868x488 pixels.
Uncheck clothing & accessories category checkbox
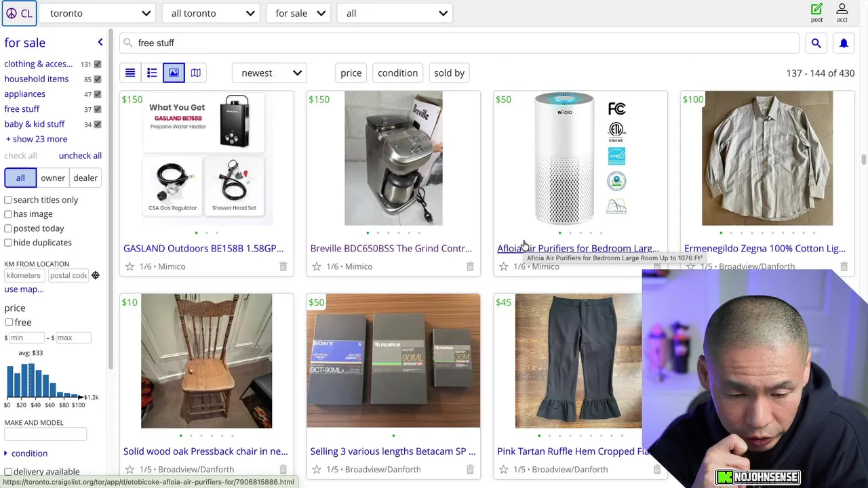(98, 64)
